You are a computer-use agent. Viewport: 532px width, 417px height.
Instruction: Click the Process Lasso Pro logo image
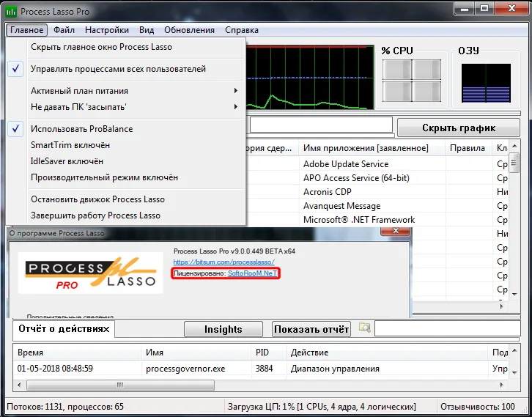click(91, 273)
